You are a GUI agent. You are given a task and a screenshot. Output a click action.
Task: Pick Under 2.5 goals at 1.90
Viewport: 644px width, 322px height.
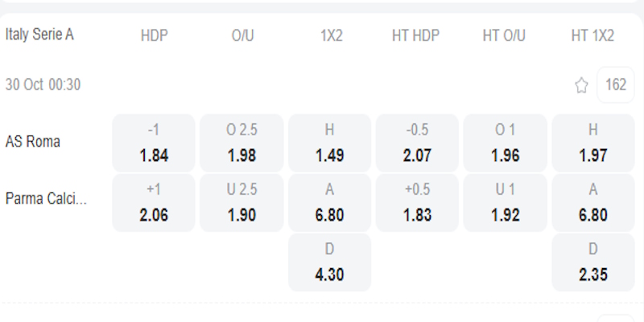pyautogui.click(x=242, y=203)
